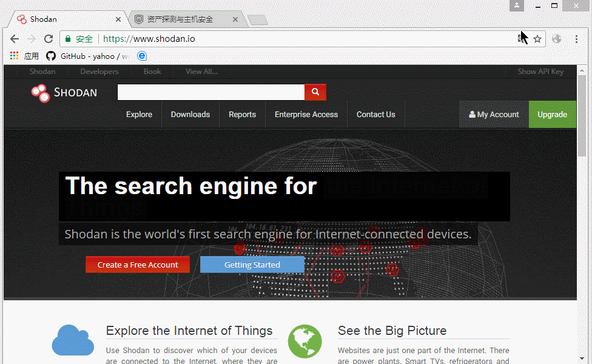Click the Shodan logo in header
The image size is (592, 364).
pos(64,93)
